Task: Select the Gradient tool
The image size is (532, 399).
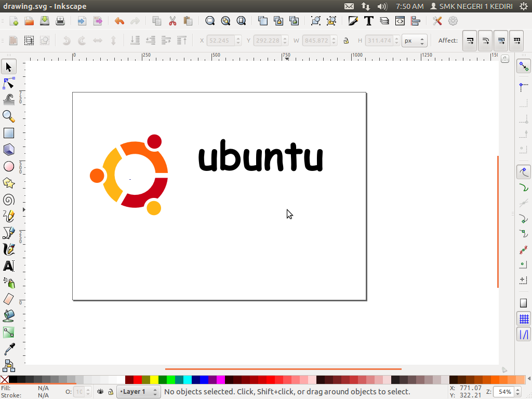Action: click(8, 332)
